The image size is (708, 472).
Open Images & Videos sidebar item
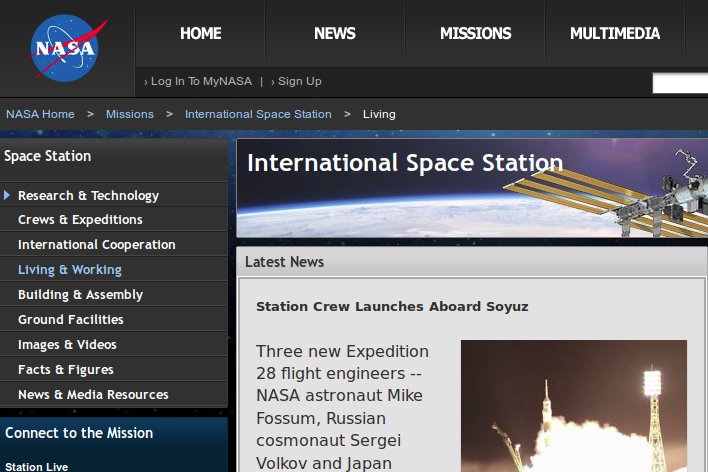(114, 344)
